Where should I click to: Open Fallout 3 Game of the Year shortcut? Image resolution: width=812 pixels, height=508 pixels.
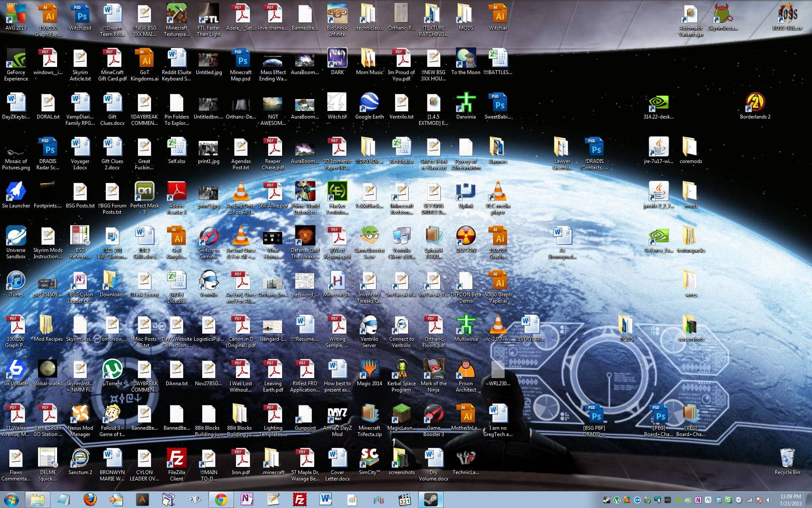[x=112, y=420]
